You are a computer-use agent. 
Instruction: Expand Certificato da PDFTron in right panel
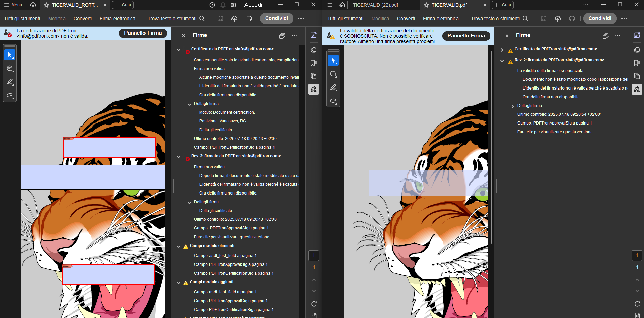tap(502, 50)
